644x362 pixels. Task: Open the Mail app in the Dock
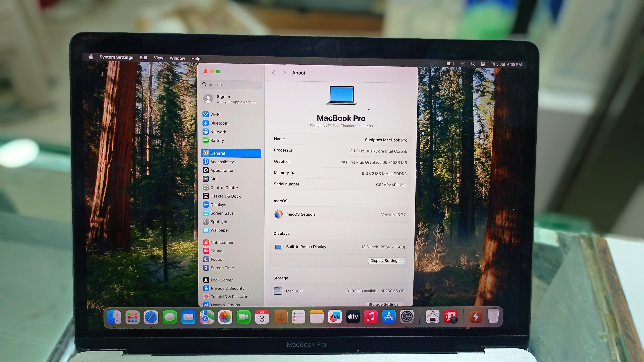(x=188, y=317)
